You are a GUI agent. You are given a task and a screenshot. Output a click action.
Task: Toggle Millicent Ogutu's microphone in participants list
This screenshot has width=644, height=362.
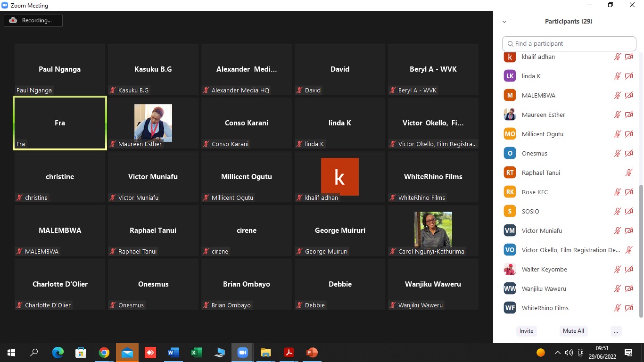[x=617, y=134]
